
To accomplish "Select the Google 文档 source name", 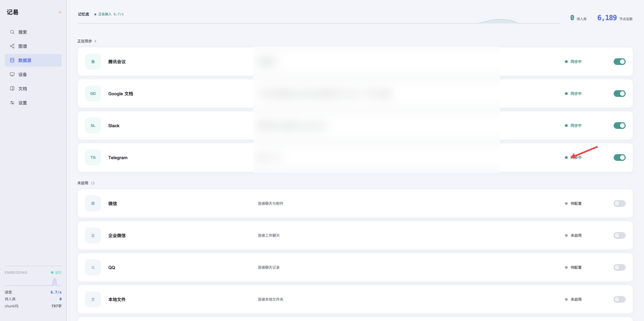I will [x=121, y=94].
